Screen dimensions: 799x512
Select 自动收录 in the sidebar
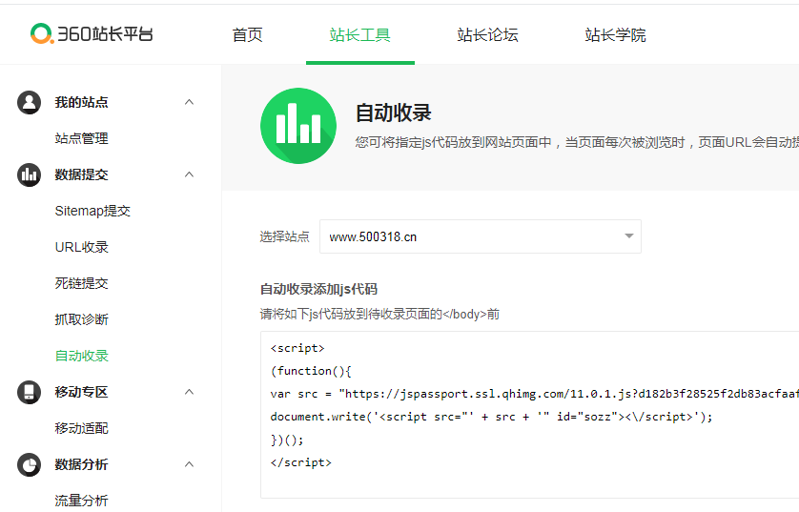point(82,356)
